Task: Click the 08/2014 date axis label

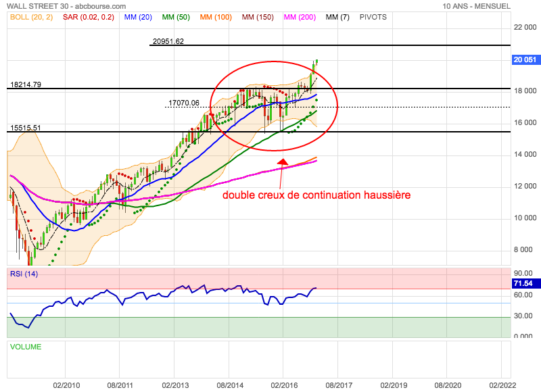Action: pyautogui.click(x=230, y=385)
